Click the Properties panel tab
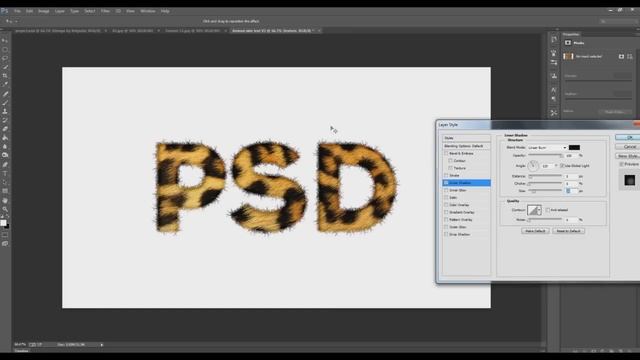Screen dimensions: 640x360 571,34
